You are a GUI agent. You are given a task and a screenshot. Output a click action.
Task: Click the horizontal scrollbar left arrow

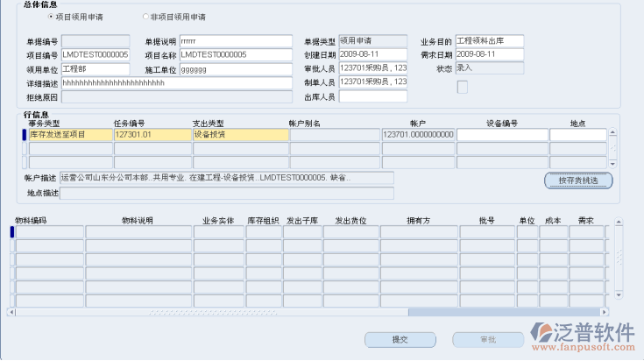point(11,312)
